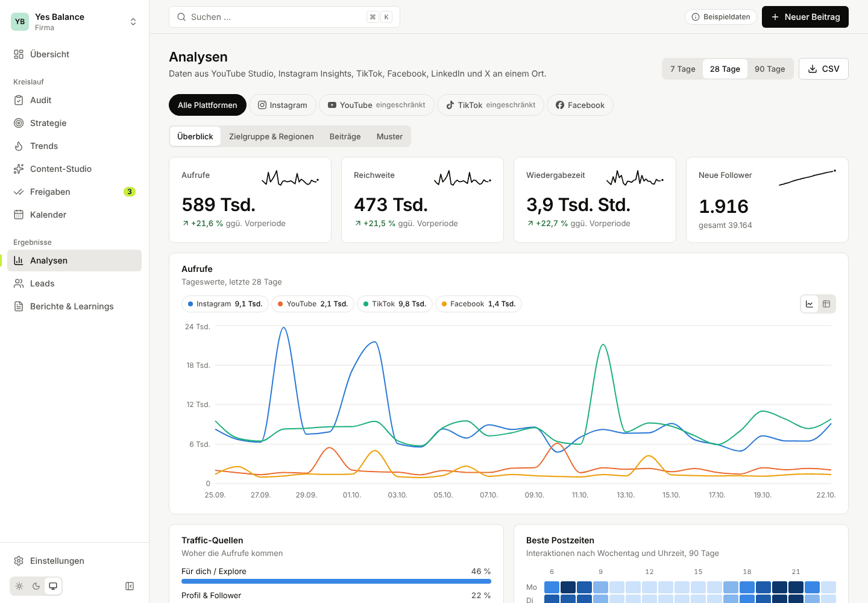Export data via CSV button

[823, 69]
